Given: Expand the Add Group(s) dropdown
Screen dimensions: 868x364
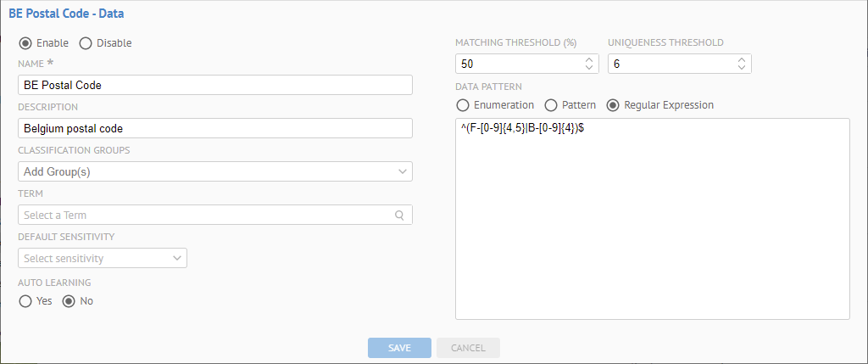Looking at the screenshot, I should (x=215, y=171).
